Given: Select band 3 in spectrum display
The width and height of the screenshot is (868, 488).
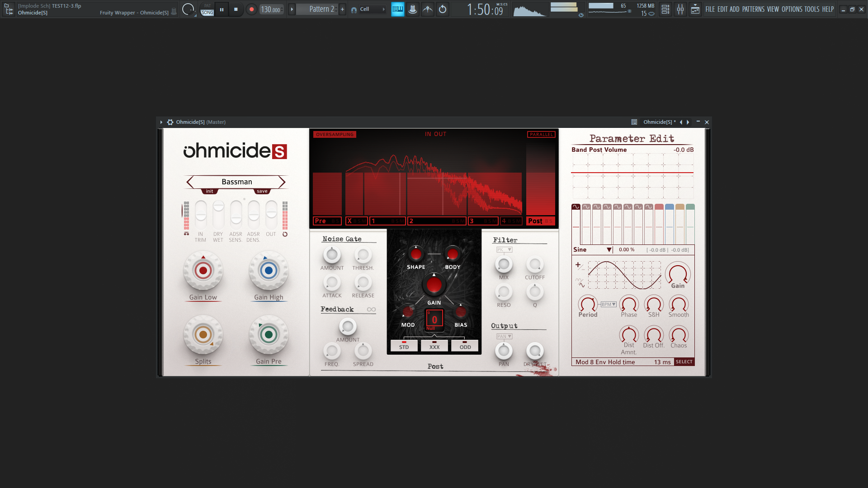Looking at the screenshot, I should click(483, 221).
